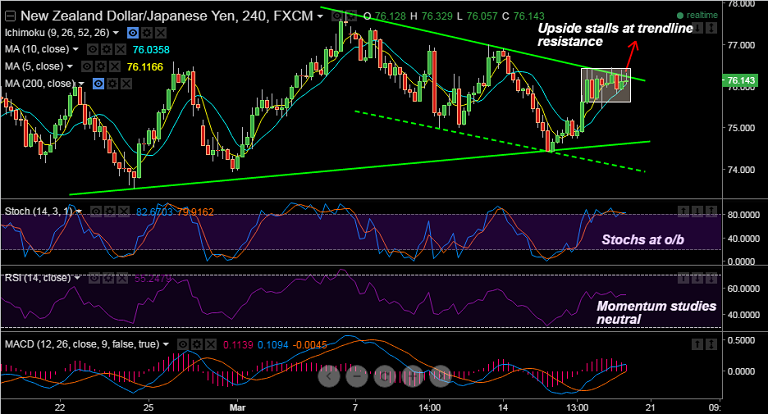Open the MACD indicator dropdown arrow
768x414 pixels.
[x=166, y=344]
